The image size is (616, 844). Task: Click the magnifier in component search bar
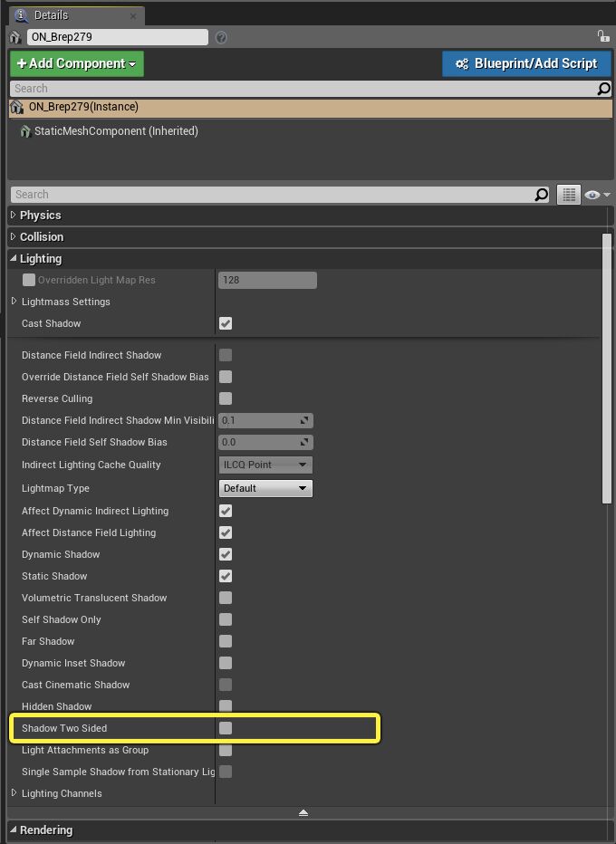tap(604, 89)
